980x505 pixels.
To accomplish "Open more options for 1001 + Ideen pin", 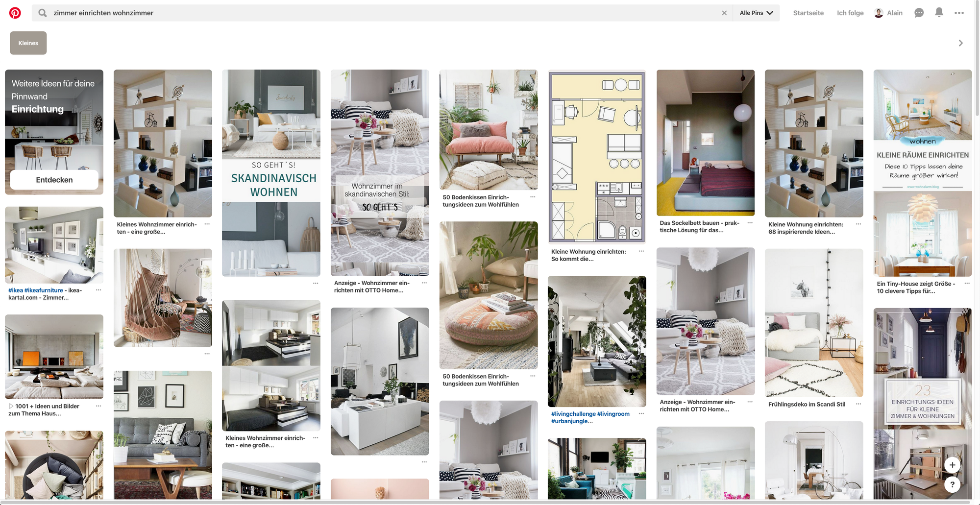I will pyautogui.click(x=98, y=406).
